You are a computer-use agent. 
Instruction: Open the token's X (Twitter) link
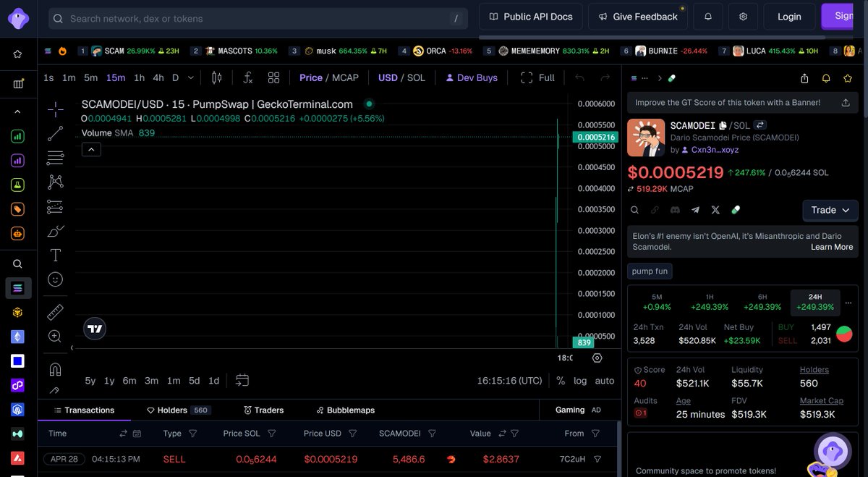(x=715, y=210)
